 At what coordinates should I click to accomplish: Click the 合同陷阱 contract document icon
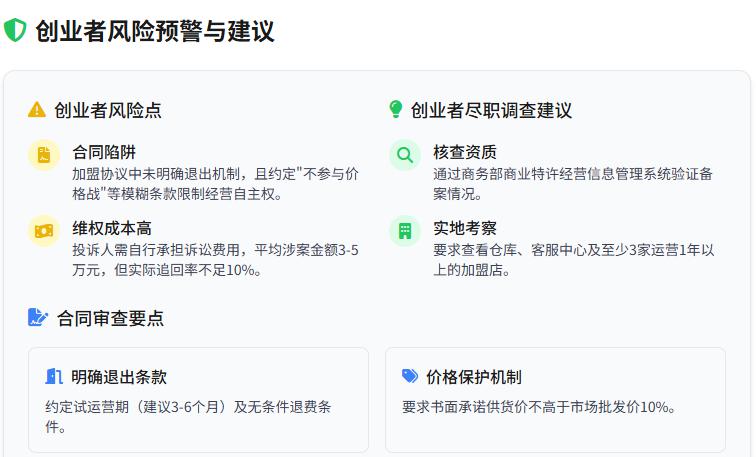click(44, 155)
